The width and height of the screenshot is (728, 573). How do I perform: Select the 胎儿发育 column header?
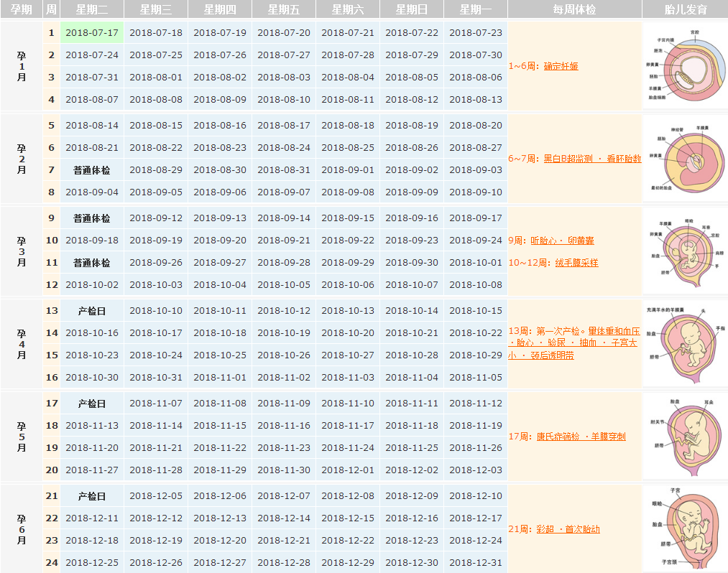[683, 9]
